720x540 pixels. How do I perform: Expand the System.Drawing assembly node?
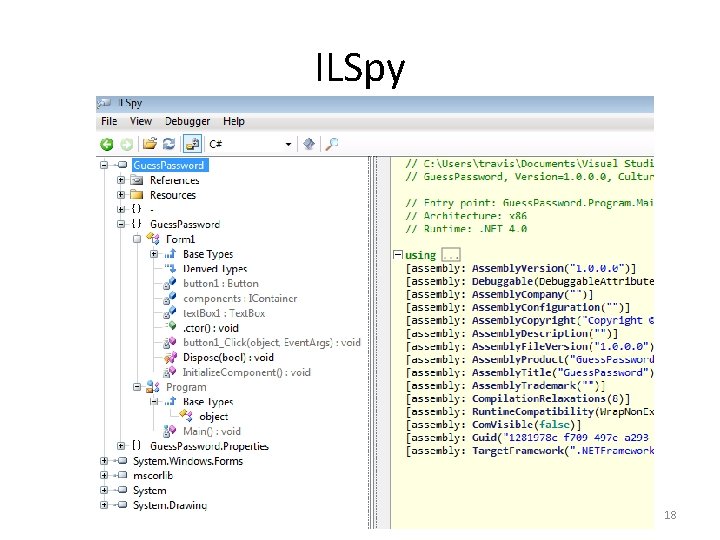(x=104, y=505)
